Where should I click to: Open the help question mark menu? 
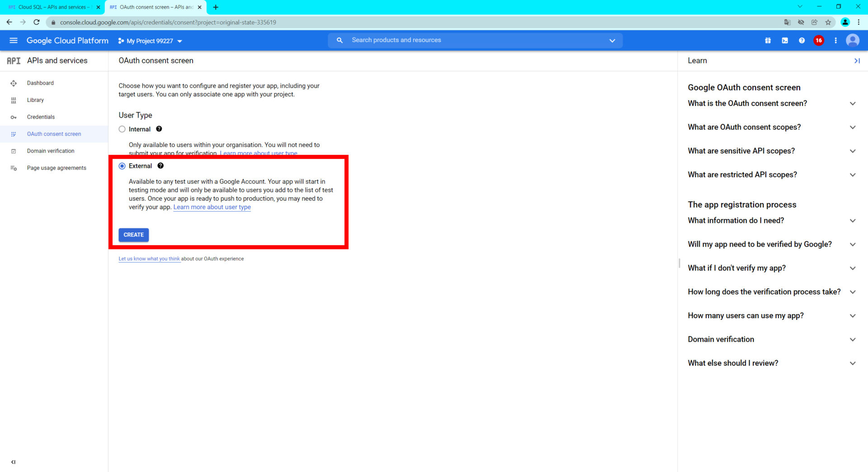coord(802,40)
